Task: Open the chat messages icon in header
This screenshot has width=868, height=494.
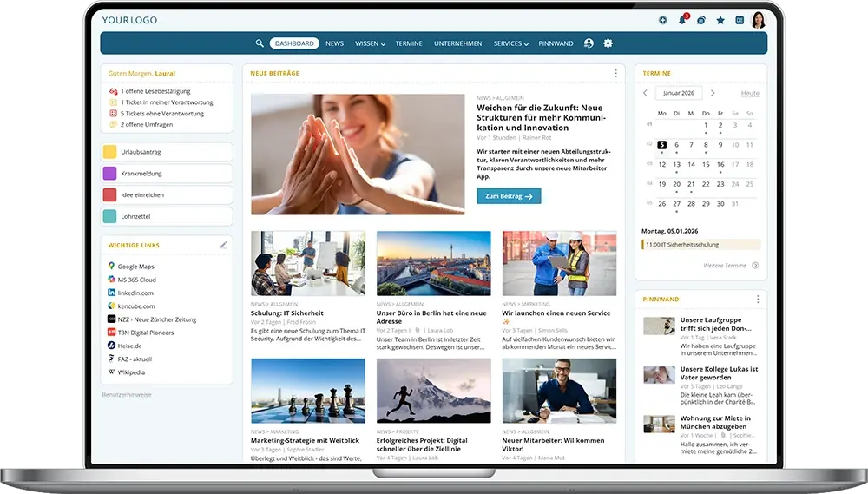Action: (701, 20)
